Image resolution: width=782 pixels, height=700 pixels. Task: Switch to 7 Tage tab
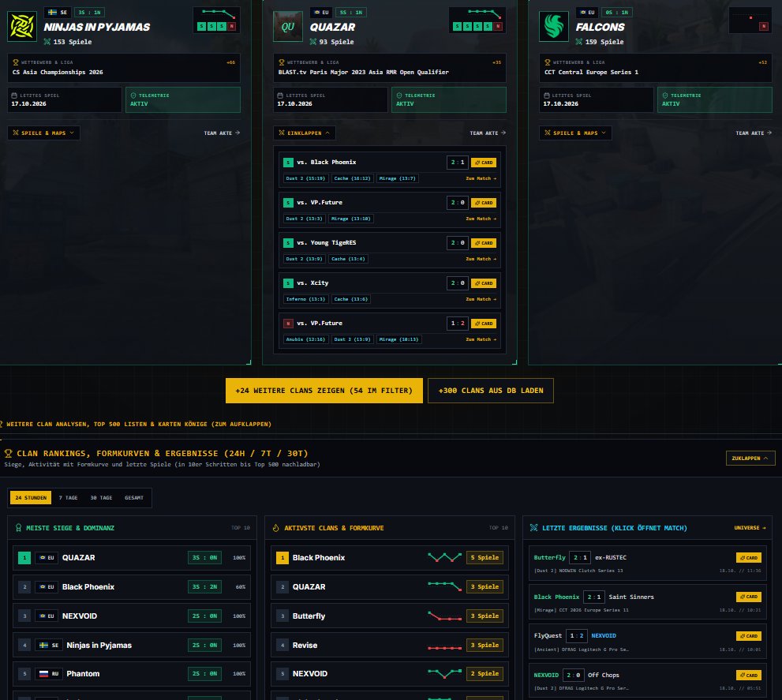(69, 497)
